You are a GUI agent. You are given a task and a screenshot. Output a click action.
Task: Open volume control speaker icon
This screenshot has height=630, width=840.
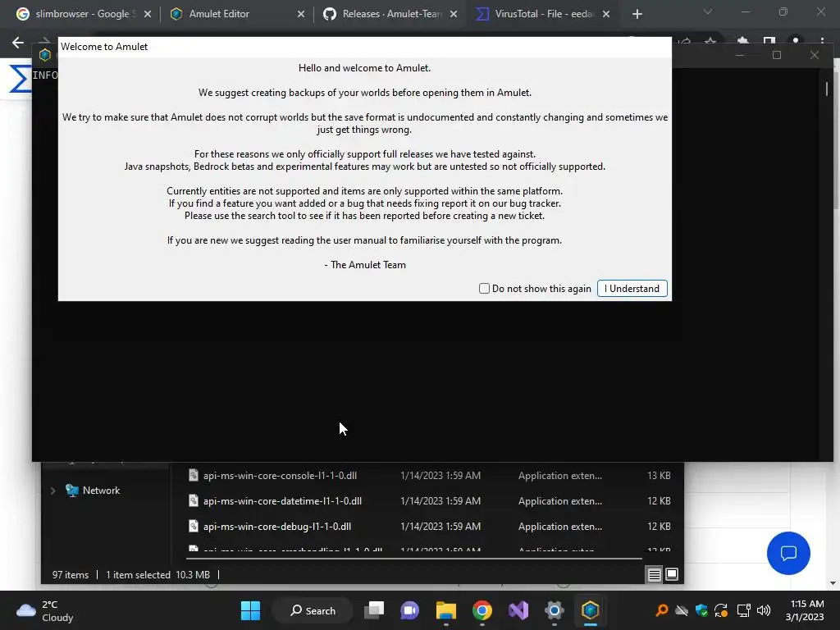pos(764,610)
